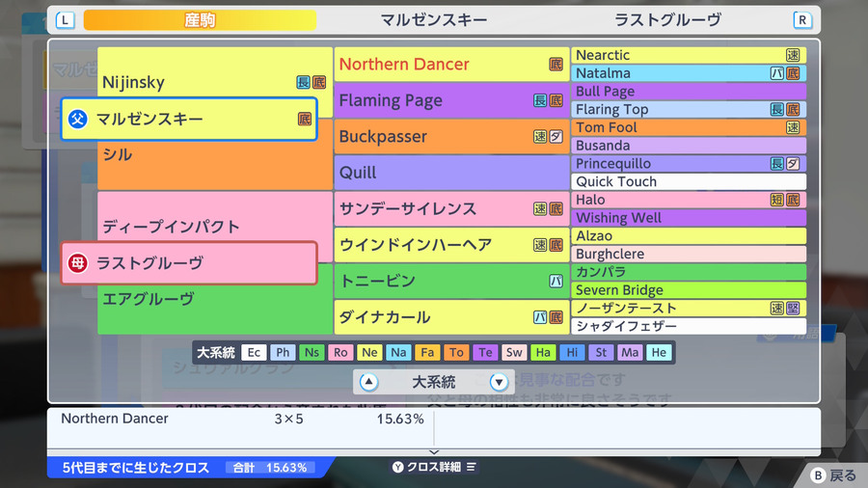This screenshot has height=488, width=868.
Task: Expand the cross list chevron below panel
Action: click(x=434, y=452)
